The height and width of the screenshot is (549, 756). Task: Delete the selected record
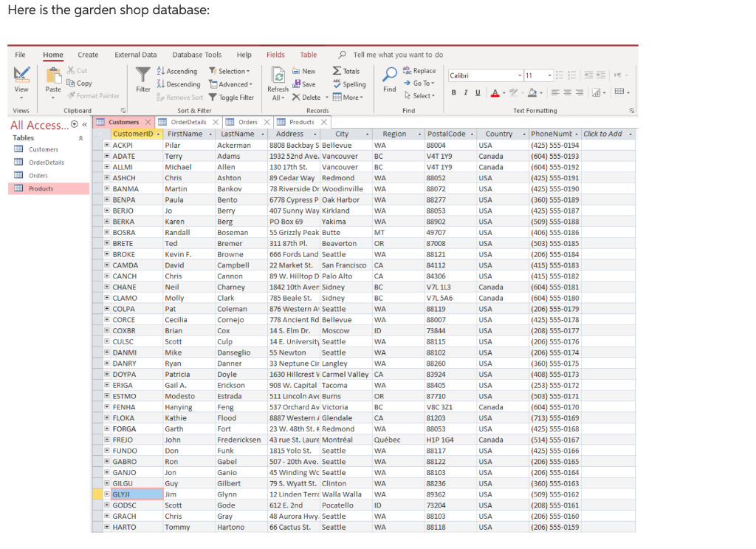[x=306, y=97]
